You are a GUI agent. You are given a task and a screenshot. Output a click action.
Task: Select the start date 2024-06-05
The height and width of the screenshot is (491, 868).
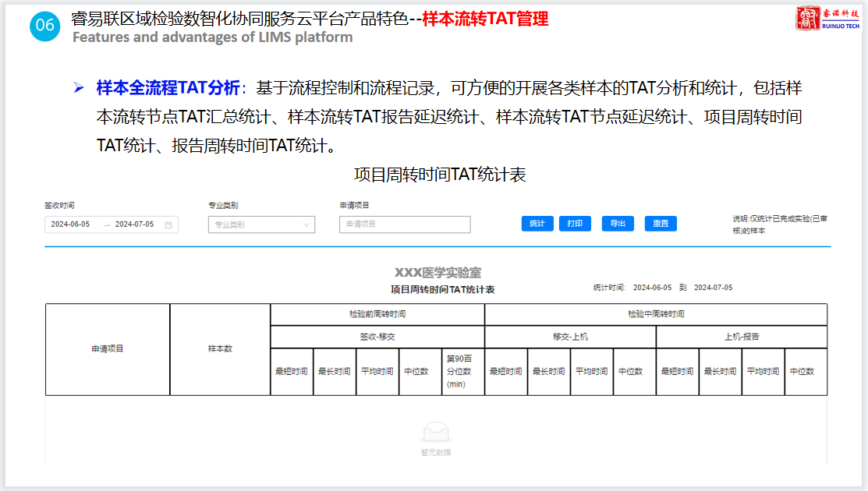pos(71,224)
